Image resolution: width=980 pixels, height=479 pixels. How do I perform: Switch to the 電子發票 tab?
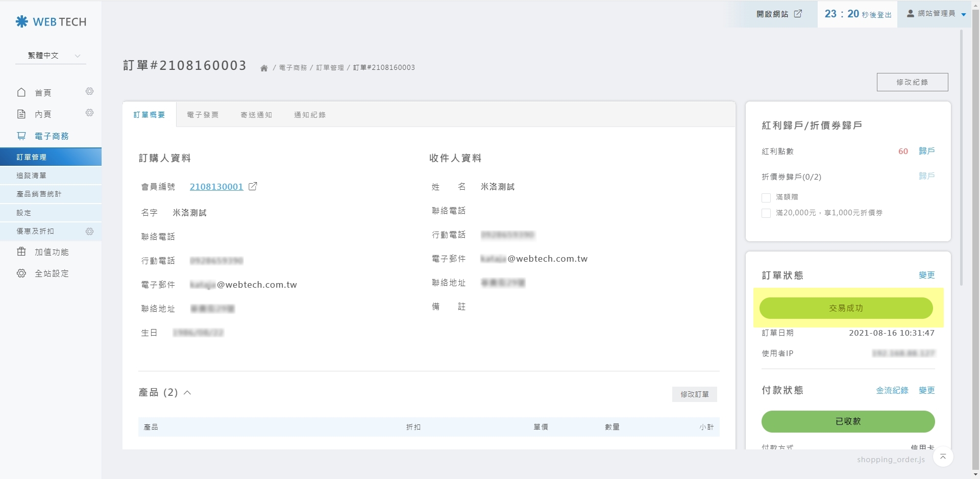click(203, 115)
